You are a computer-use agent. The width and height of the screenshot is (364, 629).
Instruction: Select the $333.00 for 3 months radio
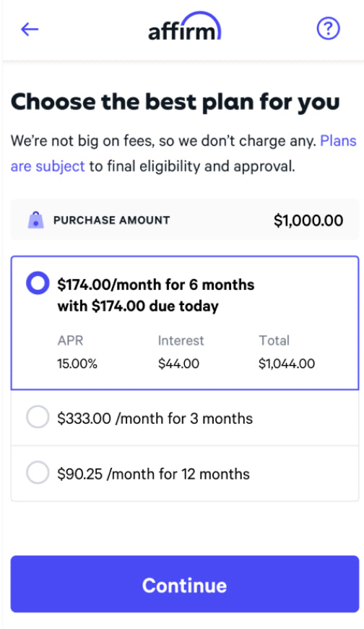pos(38,416)
